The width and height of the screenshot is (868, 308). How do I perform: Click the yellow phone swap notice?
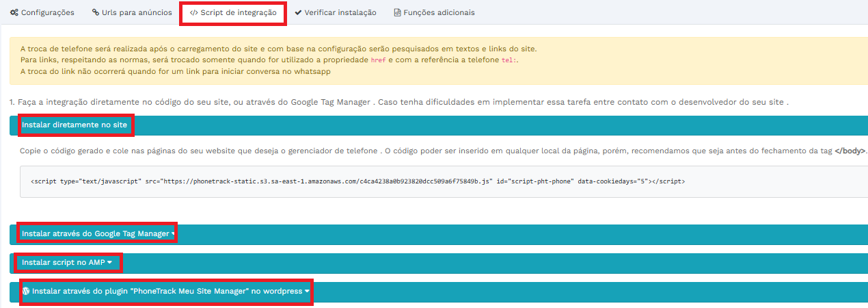[438, 60]
